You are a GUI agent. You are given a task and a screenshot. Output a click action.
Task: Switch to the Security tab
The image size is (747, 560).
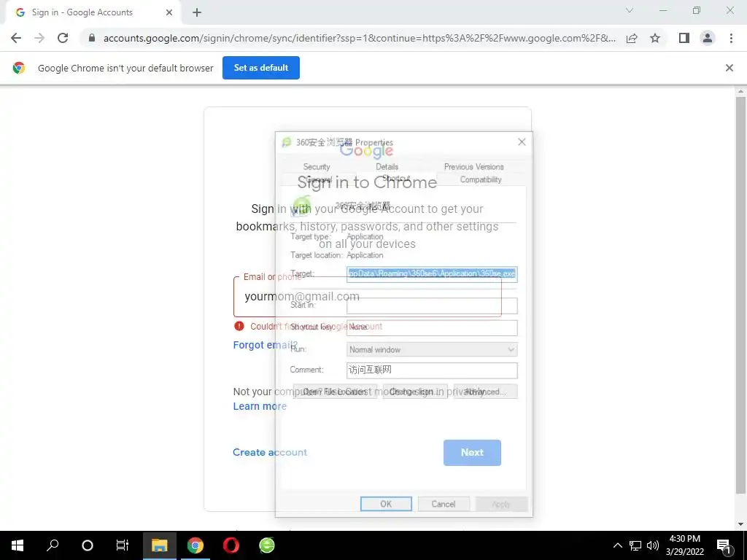point(317,167)
